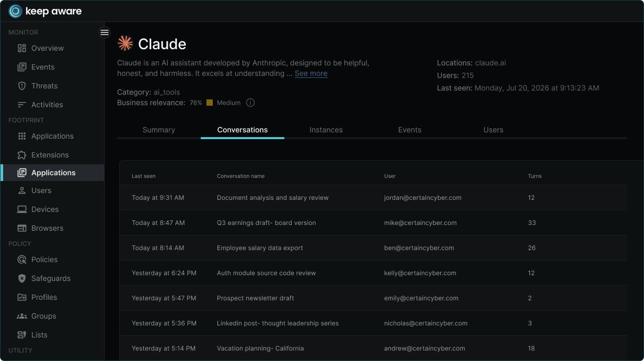Image resolution: width=644 pixels, height=361 pixels.
Task: Click the 'Today at 8:47 AM' timestamp
Action: click(158, 223)
